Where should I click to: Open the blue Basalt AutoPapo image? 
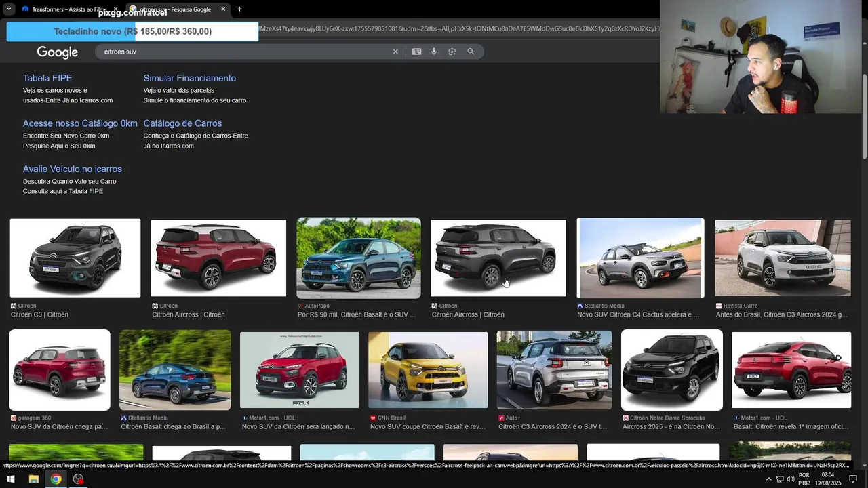pyautogui.click(x=359, y=258)
